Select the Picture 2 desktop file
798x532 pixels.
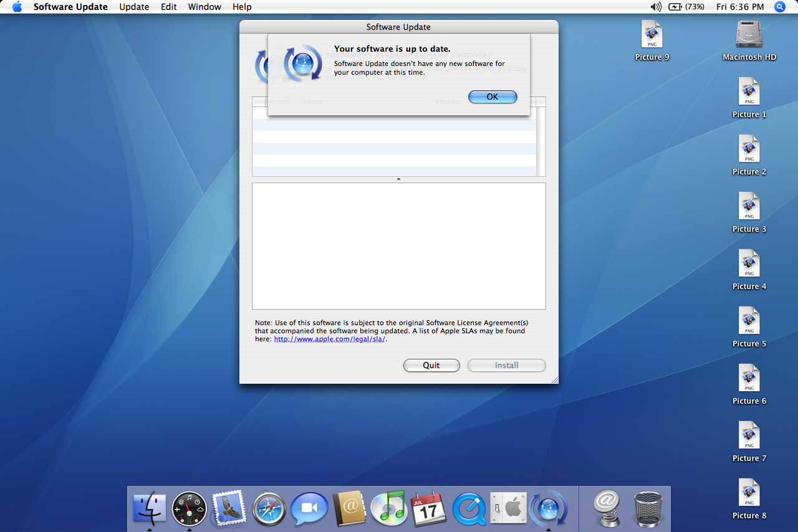(x=749, y=155)
